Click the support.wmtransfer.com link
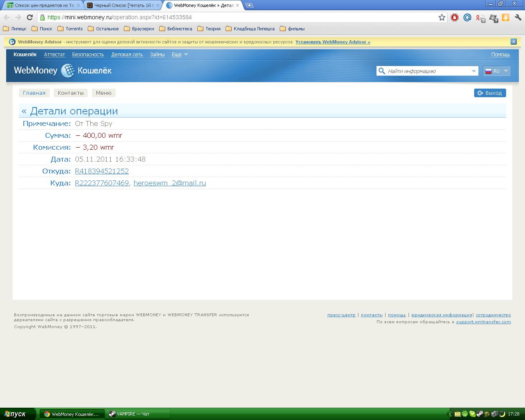Image resolution: width=525 pixels, height=420 pixels. click(484, 322)
